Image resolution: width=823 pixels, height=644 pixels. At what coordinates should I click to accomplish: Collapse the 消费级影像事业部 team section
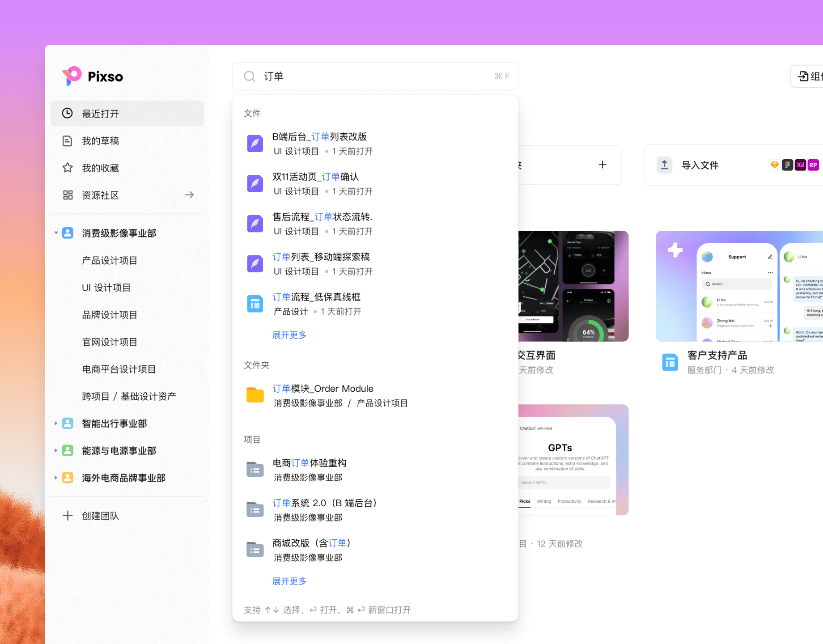pos(55,233)
